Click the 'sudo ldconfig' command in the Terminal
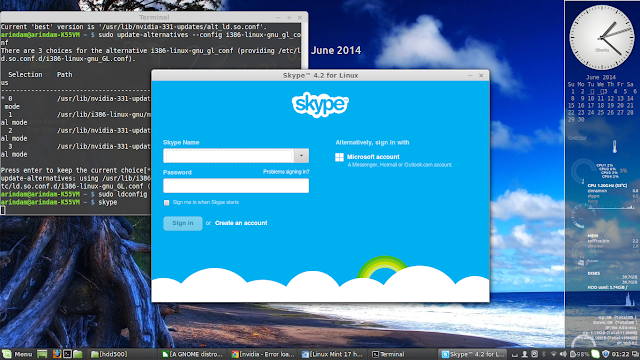Screen dimensions: 640x360 coord(122,194)
